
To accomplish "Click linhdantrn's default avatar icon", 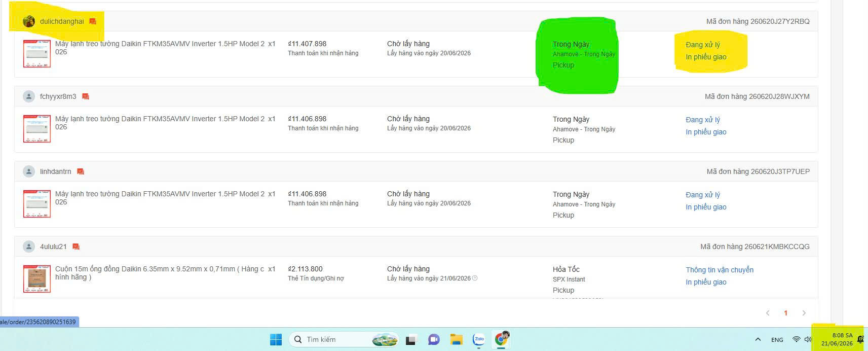I will click(x=29, y=171).
